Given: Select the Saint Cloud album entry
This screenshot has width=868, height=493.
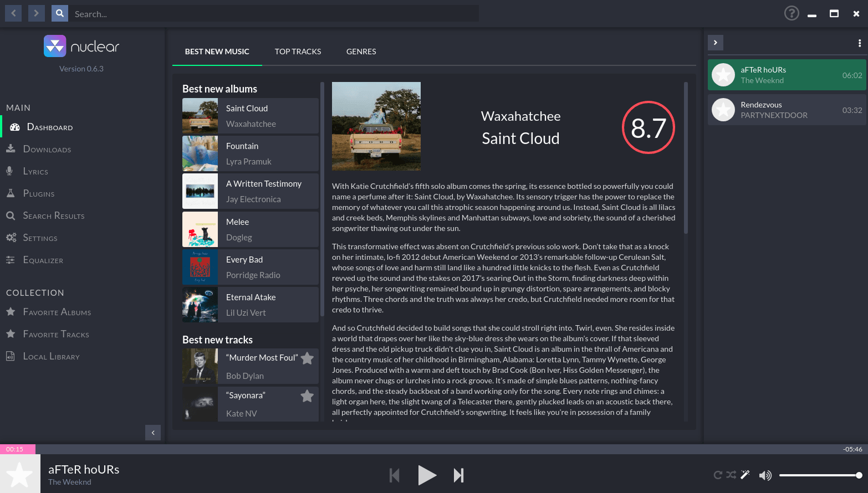Looking at the screenshot, I should 251,116.
